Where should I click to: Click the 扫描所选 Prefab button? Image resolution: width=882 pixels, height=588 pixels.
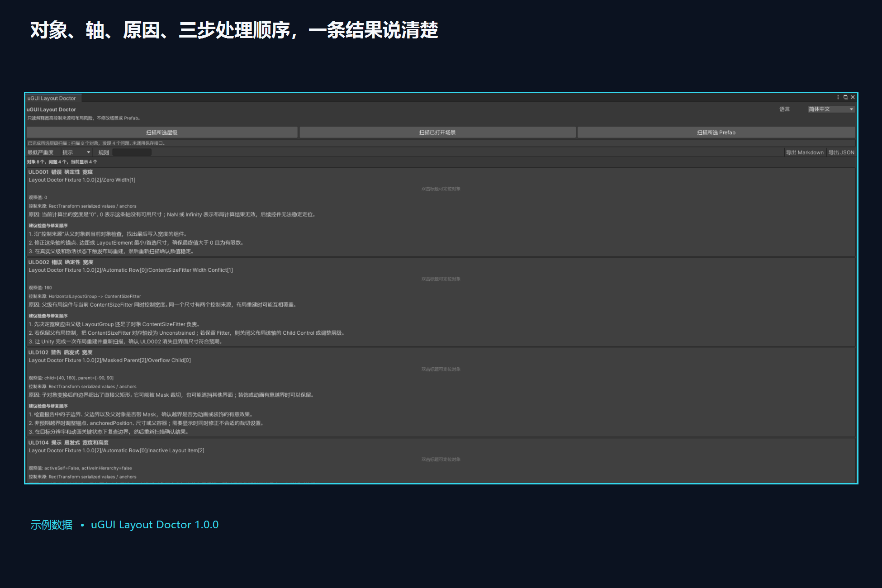(x=716, y=133)
